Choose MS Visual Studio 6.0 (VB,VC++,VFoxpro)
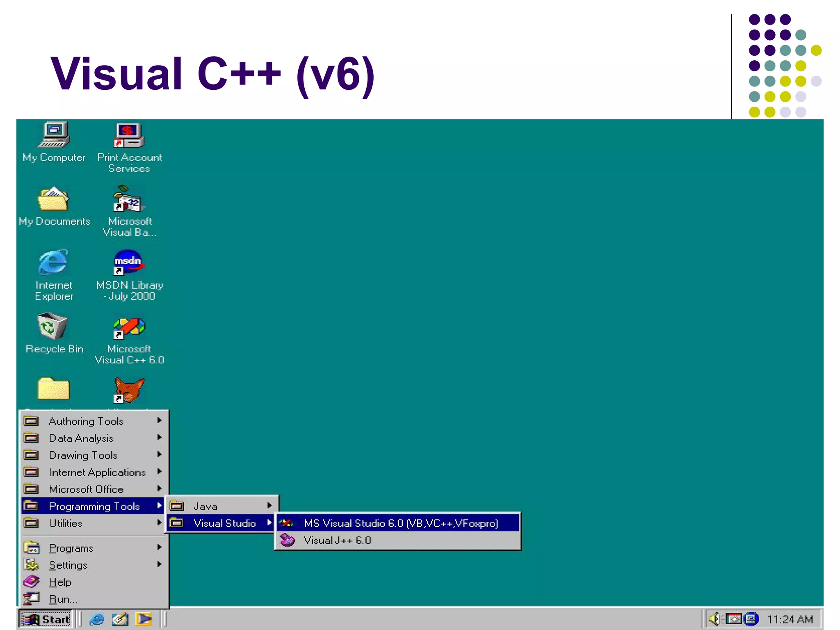This screenshot has width=840, height=630. pos(397,523)
